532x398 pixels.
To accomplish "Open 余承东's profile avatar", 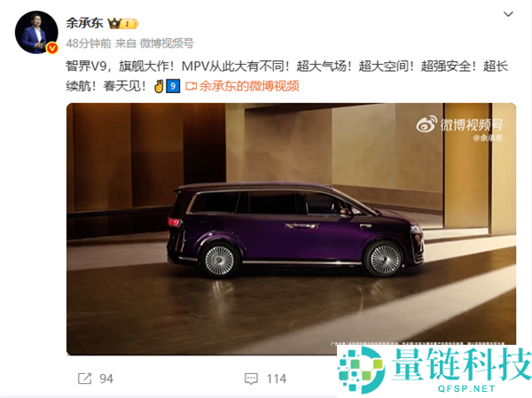I will pos(36,33).
